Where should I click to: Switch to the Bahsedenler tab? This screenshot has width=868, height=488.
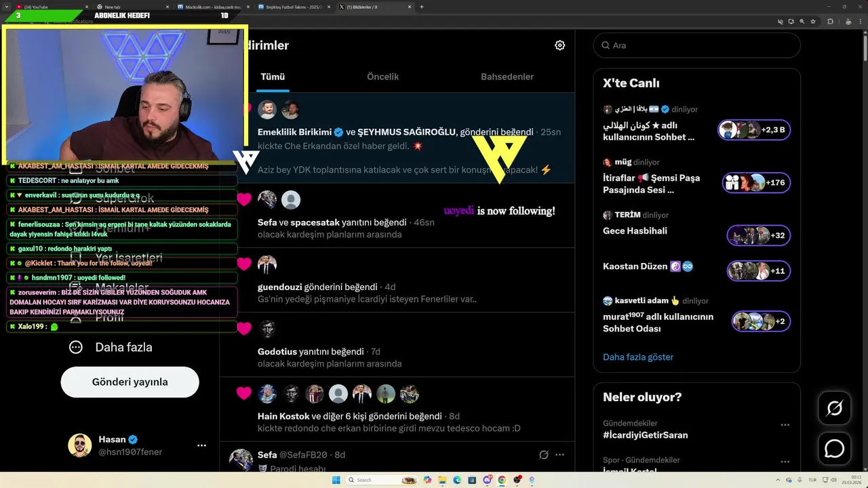click(507, 77)
